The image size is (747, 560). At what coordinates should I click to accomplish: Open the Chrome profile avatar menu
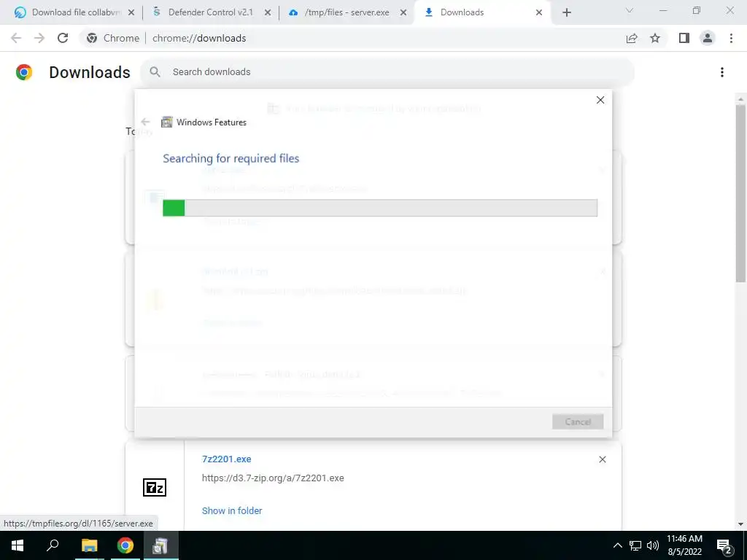click(708, 38)
